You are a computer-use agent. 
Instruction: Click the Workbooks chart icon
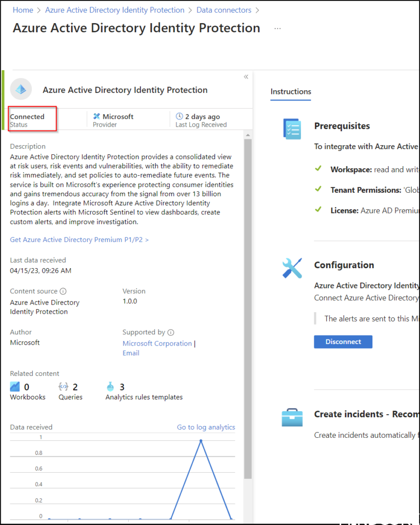click(x=15, y=387)
